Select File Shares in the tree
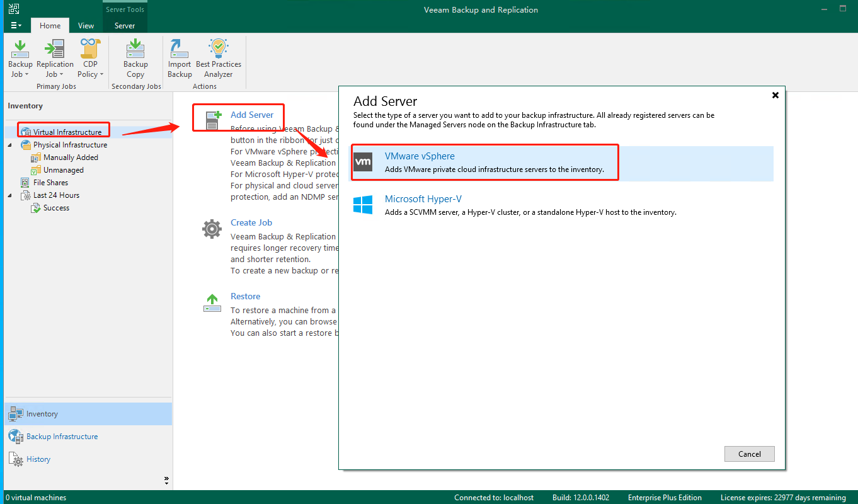858x504 pixels. [x=50, y=183]
